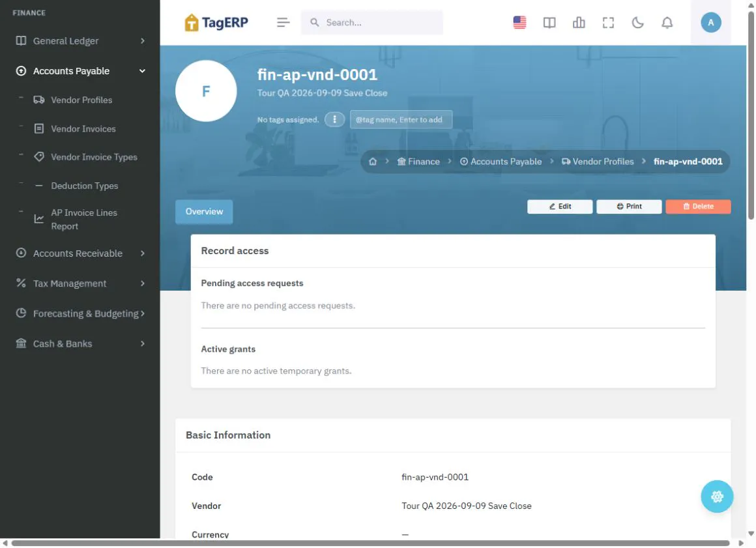Expand the Accounts Receivable menu
This screenshot has width=756, height=548.
pyautogui.click(x=80, y=253)
